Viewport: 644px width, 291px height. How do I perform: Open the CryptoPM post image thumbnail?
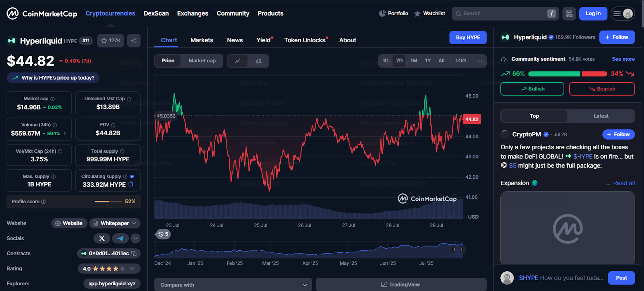tap(568, 228)
